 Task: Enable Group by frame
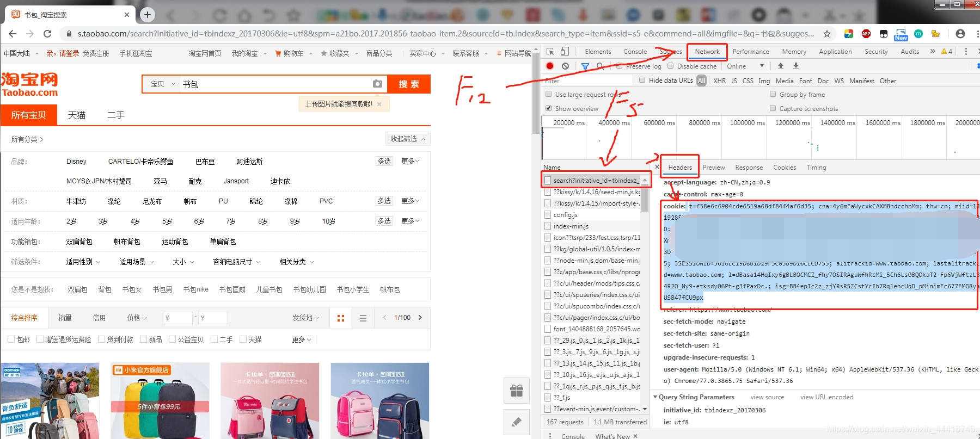(773, 94)
